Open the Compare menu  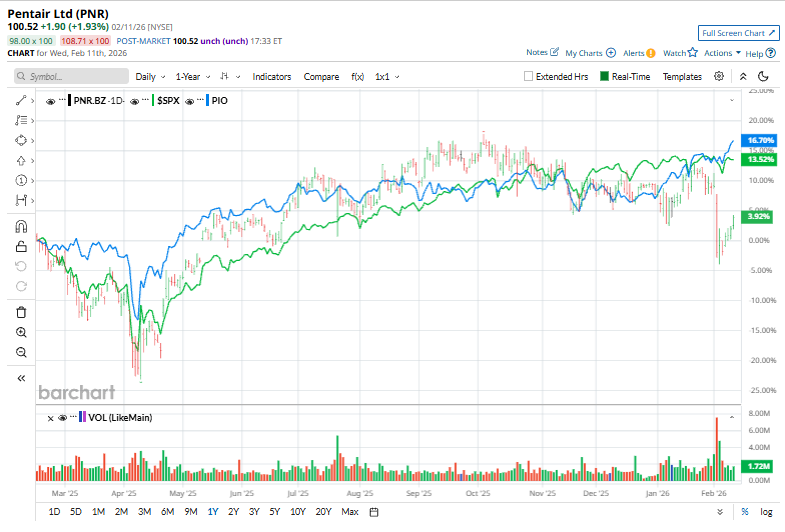[x=321, y=77]
